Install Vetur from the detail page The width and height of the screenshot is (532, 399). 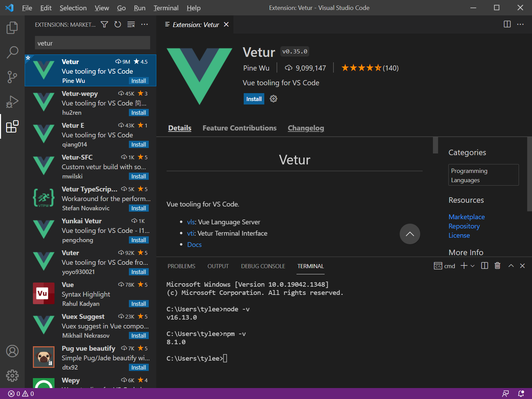(254, 99)
